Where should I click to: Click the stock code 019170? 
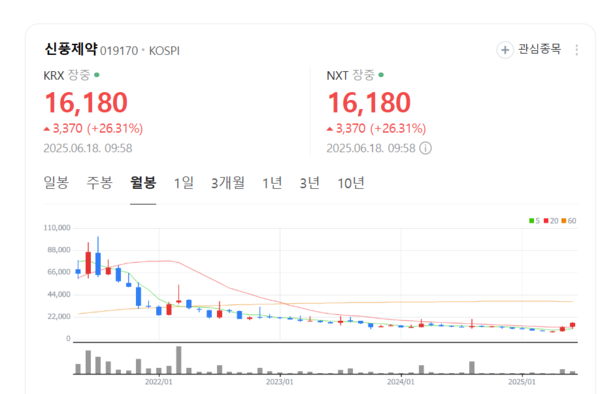coord(119,51)
